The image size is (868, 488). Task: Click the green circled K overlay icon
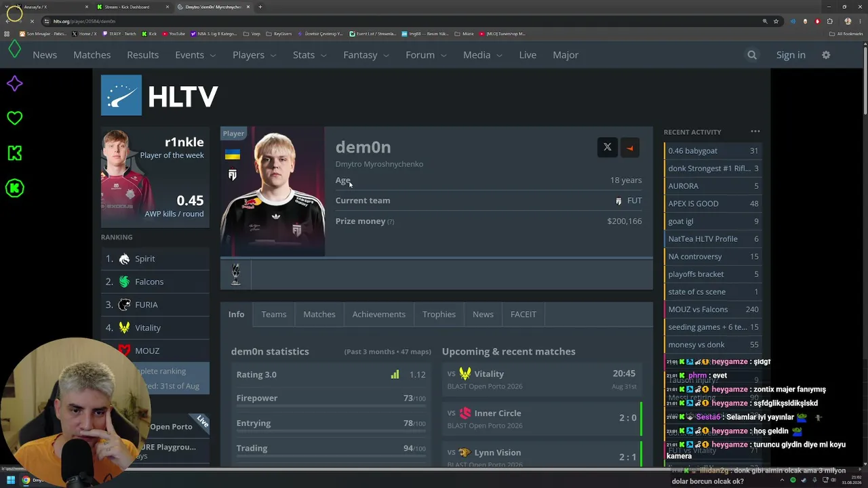click(14, 188)
